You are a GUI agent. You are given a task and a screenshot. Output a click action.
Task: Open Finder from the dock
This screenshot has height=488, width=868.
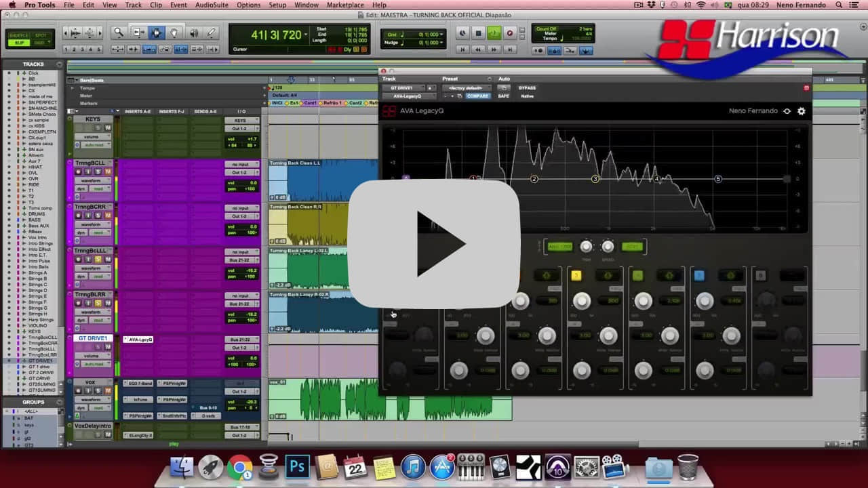click(x=182, y=467)
